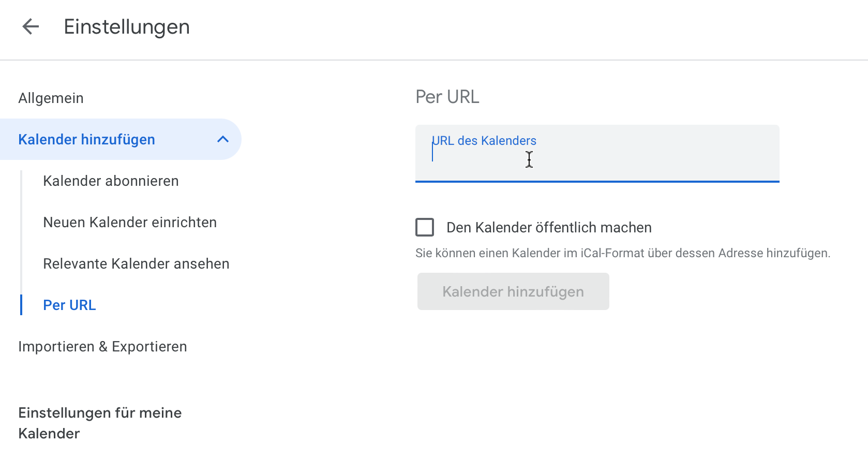Open Kalender abonnieren
This screenshot has width=868, height=457.
111,181
